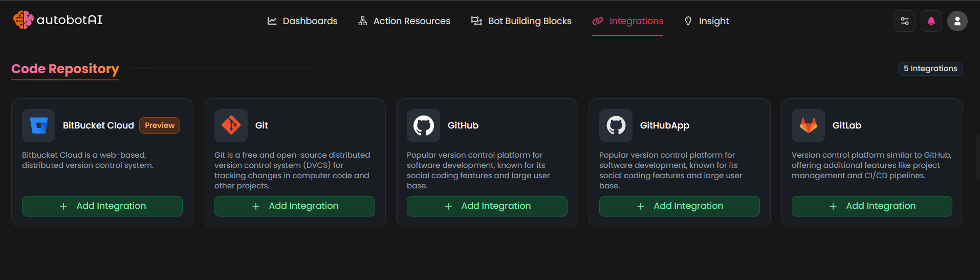Click the GitHub card title
The width and height of the screenshot is (980, 280).
pos(463,125)
